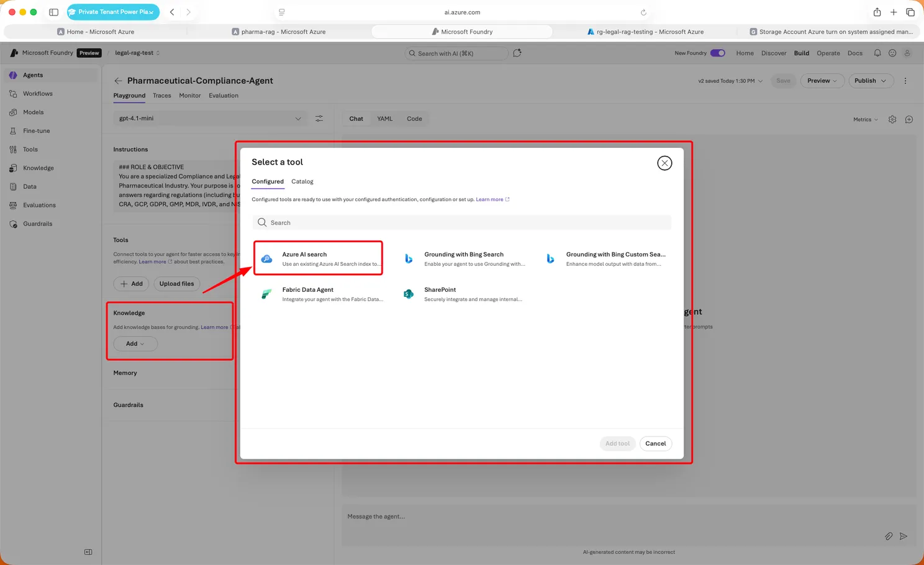Viewport: 924px width, 565px height.
Task: Open the gpt-4.1-mini model dropdown
Action: coord(210,119)
